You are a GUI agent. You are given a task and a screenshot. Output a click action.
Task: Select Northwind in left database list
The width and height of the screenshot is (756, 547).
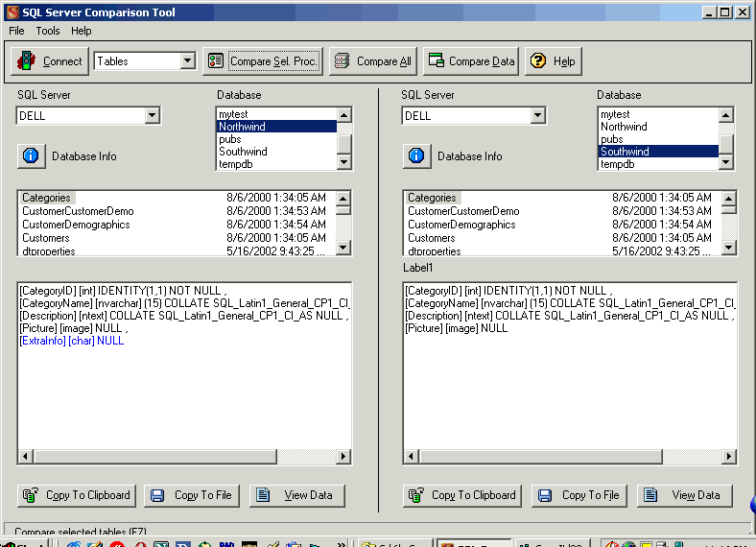[276, 127]
